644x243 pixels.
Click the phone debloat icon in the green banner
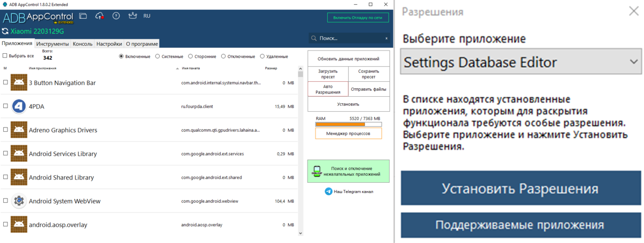317,171
